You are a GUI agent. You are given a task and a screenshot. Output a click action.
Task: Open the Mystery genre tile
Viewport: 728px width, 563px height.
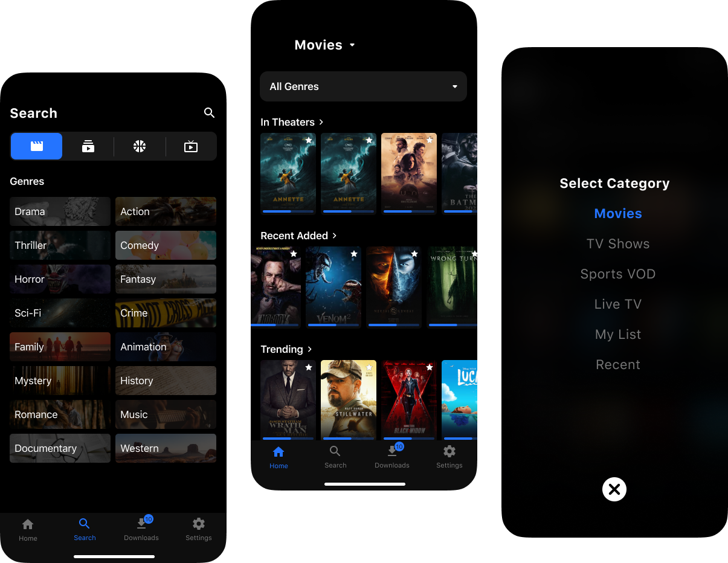click(x=60, y=381)
